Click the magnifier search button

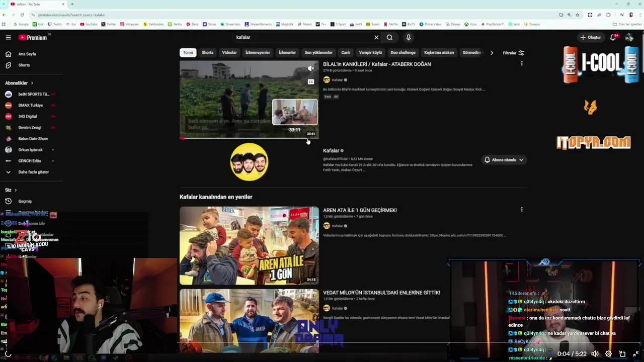tap(389, 37)
